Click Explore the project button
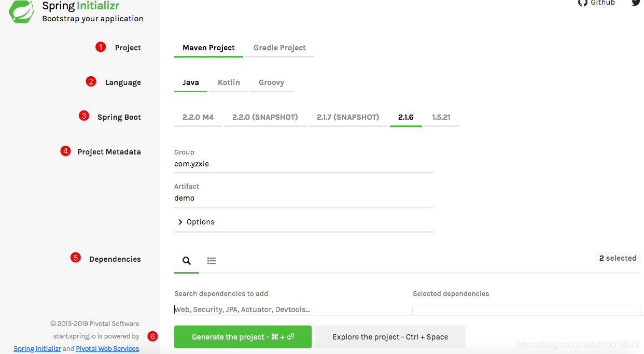The image size is (644, 354). coord(390,337)
